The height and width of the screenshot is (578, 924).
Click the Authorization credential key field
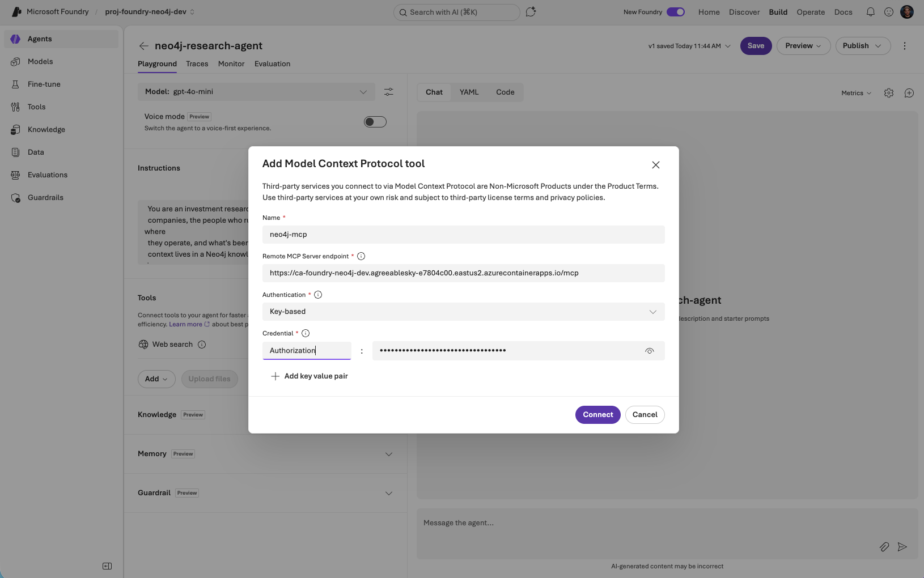307,351
